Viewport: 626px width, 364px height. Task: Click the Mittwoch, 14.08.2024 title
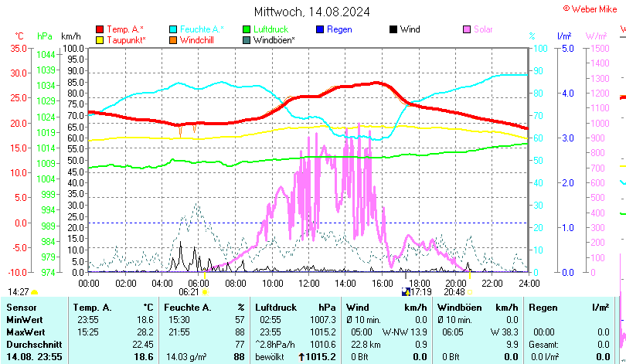point(311,12)
